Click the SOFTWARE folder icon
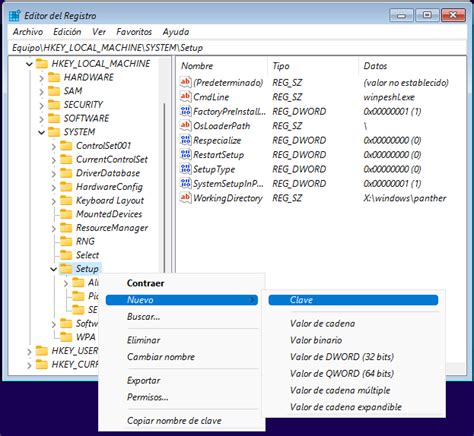 click(x=54, y=118)
